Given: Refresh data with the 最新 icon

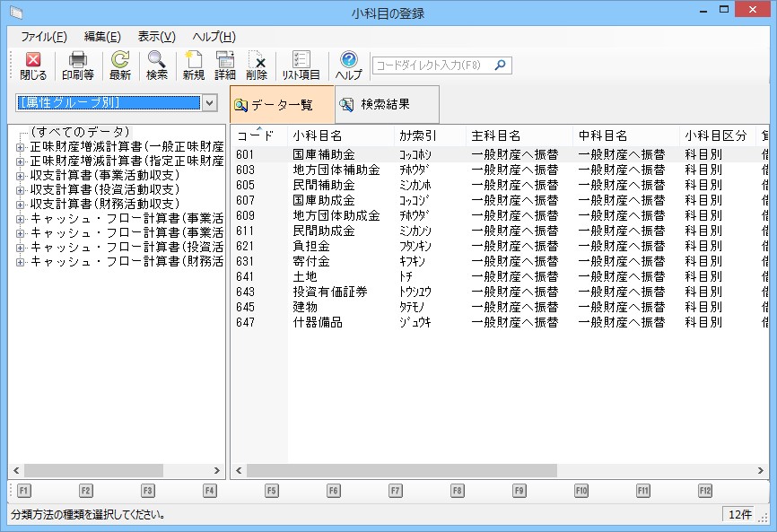Looking at the screenshot, I should 120,65.
